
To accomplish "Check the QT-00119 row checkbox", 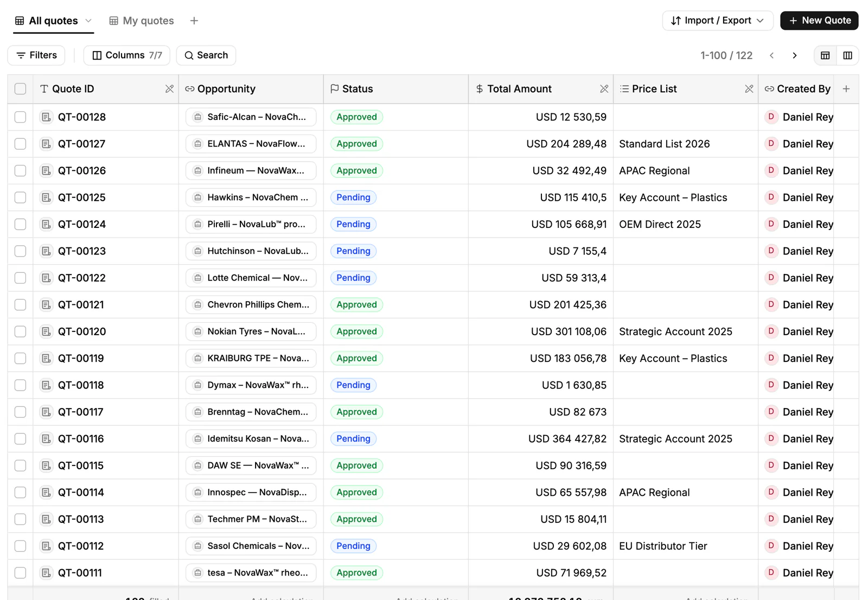I will [x=21, y=359].
